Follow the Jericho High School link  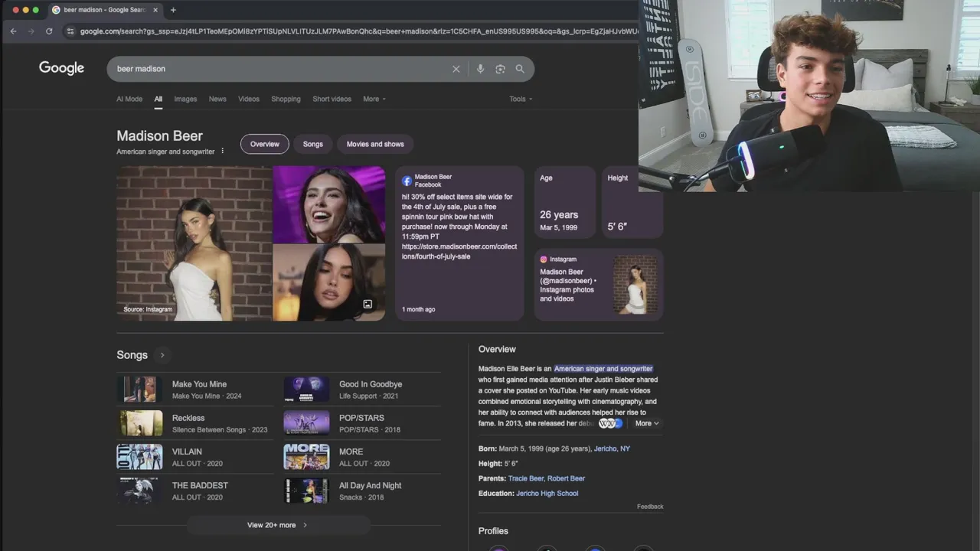tap(547, 494)
